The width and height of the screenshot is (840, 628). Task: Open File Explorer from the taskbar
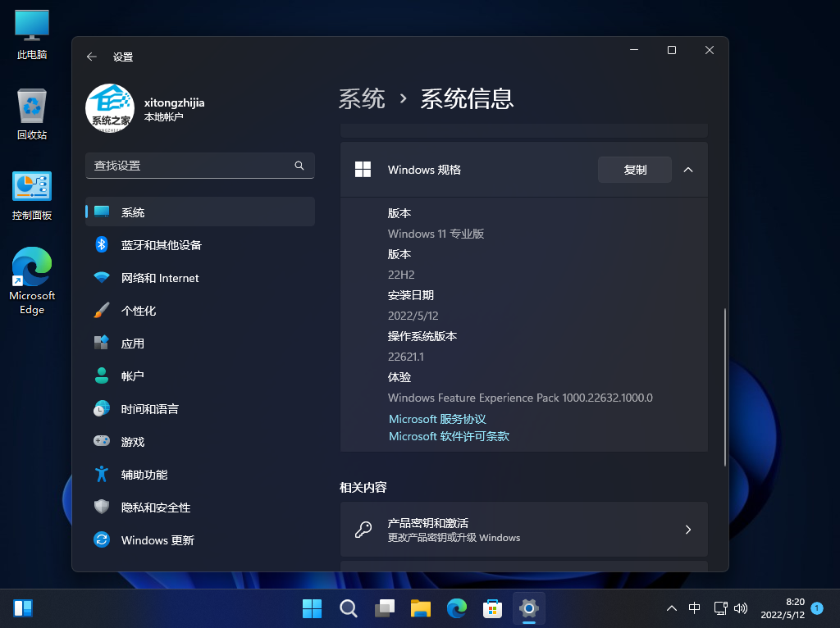(421, 608)
